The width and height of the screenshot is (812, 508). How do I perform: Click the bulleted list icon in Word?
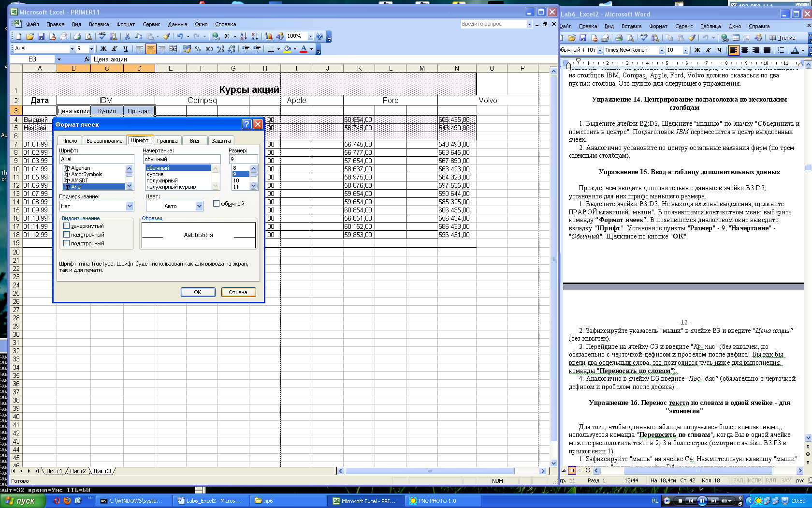(781, 50)
